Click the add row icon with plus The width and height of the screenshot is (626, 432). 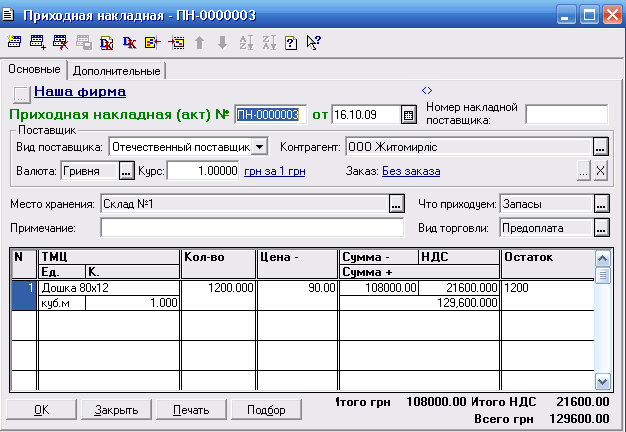pos(37,42)
